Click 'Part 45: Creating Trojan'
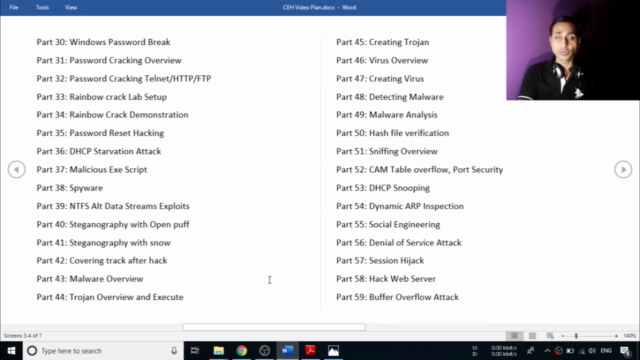Viewport: 640px width, 360px height. 382,42
